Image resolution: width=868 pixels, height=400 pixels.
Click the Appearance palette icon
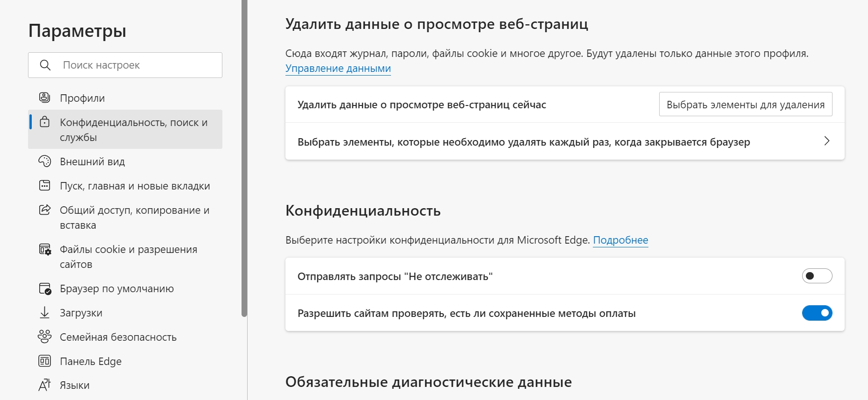44,161
